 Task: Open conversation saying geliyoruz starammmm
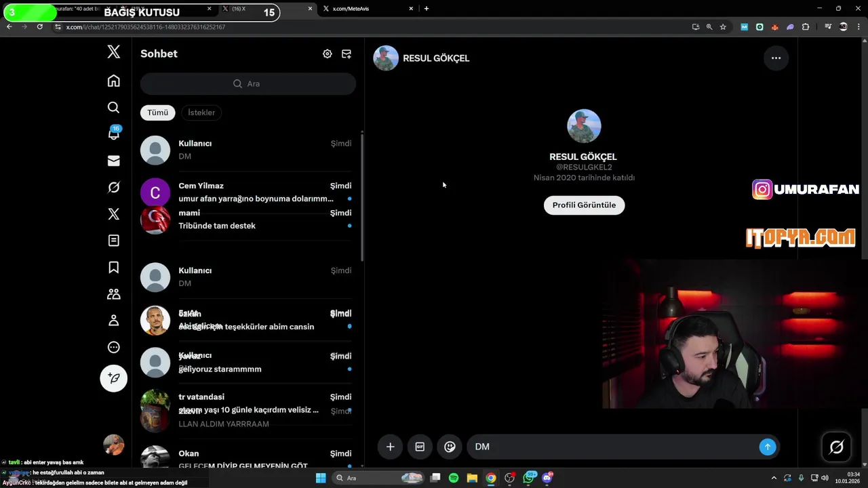click(x=247, y=363)
